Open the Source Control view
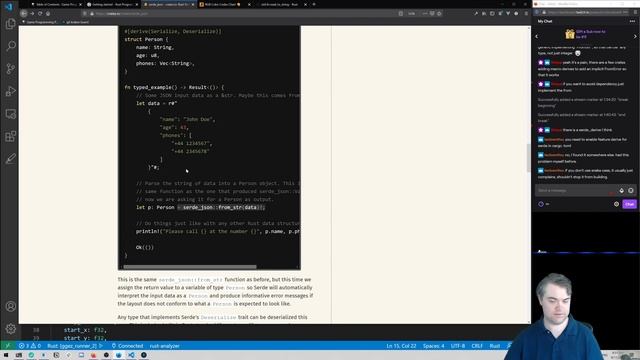Image resolution: width=640 pixels, height=360 pixels. pos(11,68)
